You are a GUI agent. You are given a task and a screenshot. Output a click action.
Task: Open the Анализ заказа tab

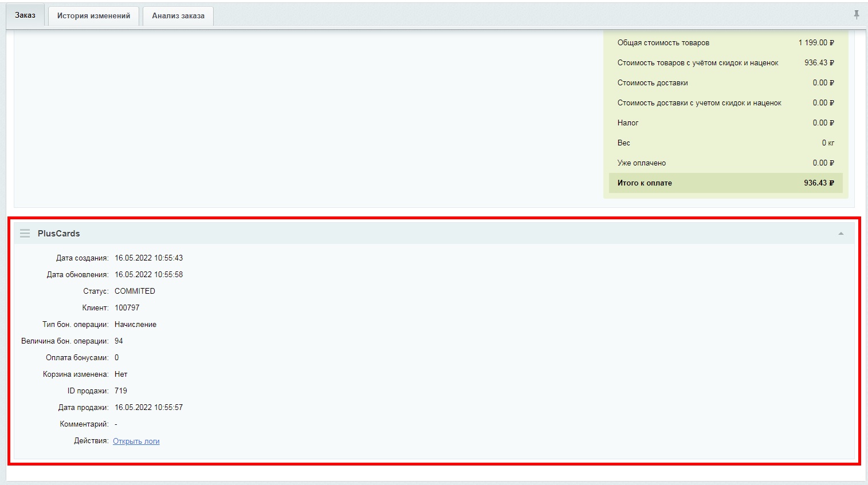click(x=178, y=16)
